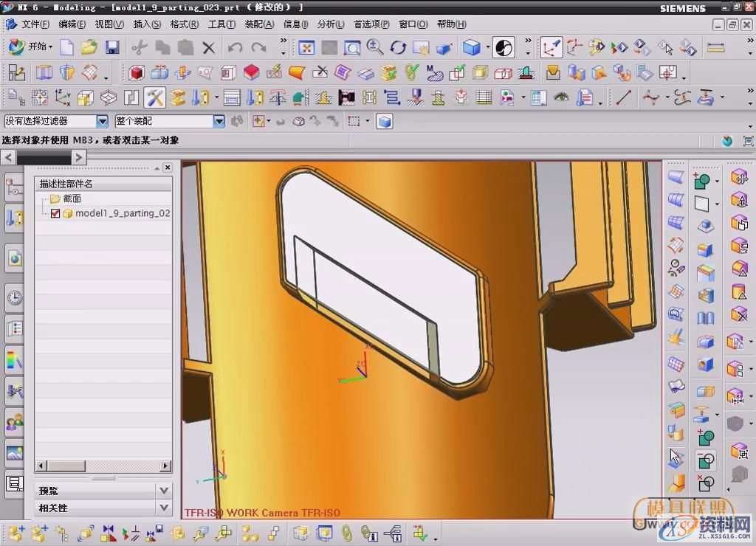The height and width of the screenshot is (546, 756).
Task: Open the selection filter dropdown showing 没有选择过滤器
Action: coord(101,120)
